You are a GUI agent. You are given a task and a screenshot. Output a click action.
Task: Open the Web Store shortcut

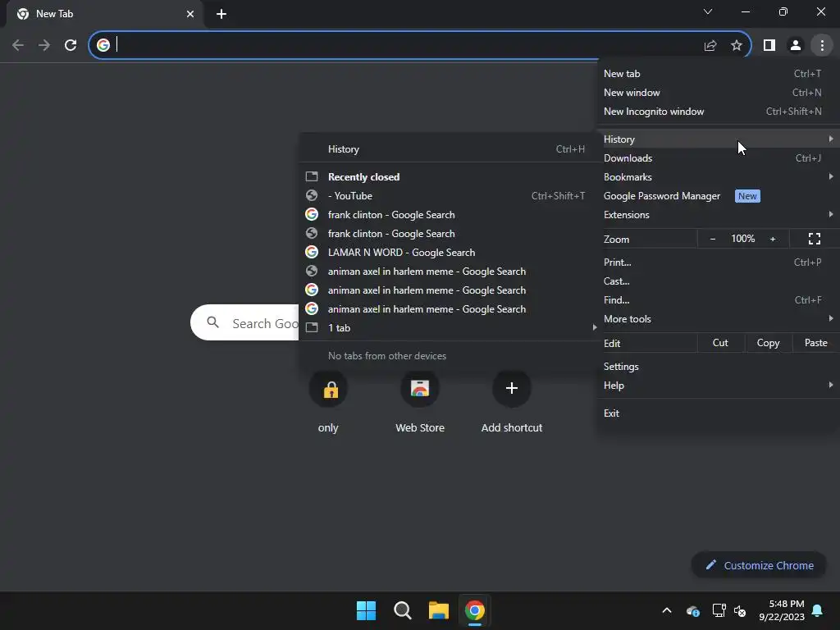tap(420, 388)
